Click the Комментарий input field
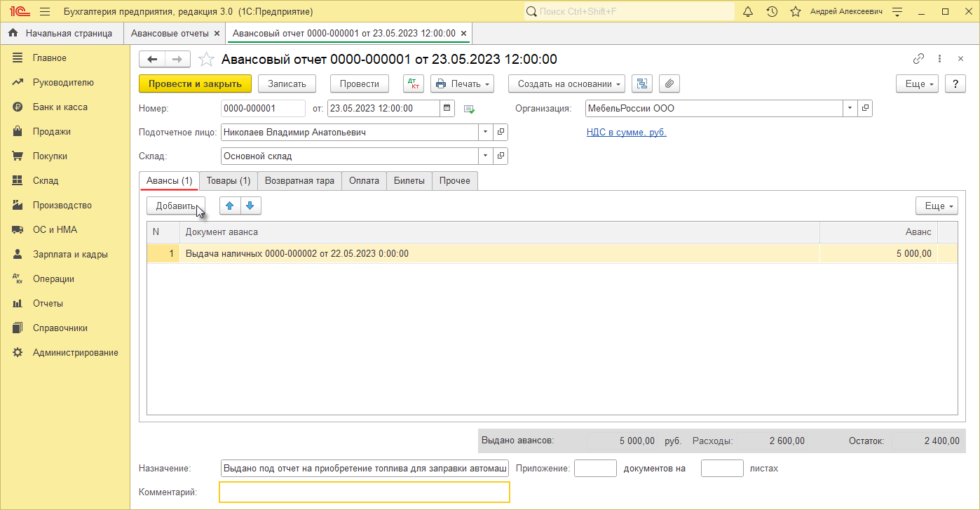Screen dimensions: 980x510 coord(365,492)
